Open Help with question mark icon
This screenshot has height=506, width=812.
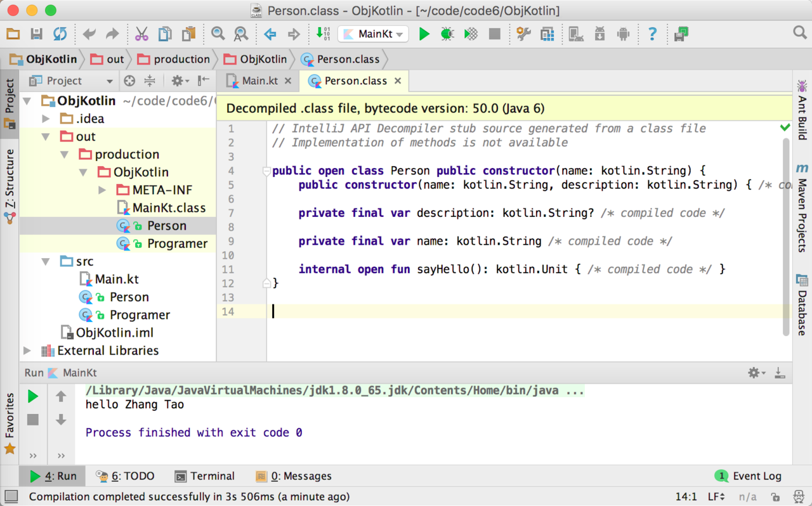652,34
